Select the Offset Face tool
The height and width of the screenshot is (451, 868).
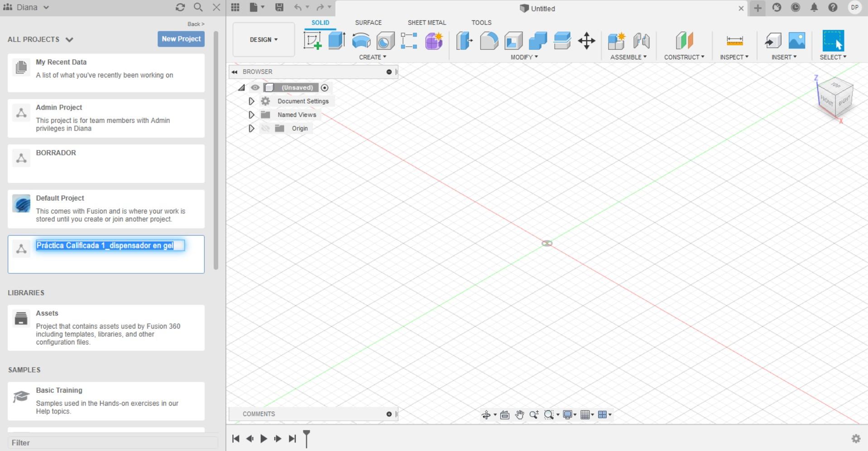point(562,41)
